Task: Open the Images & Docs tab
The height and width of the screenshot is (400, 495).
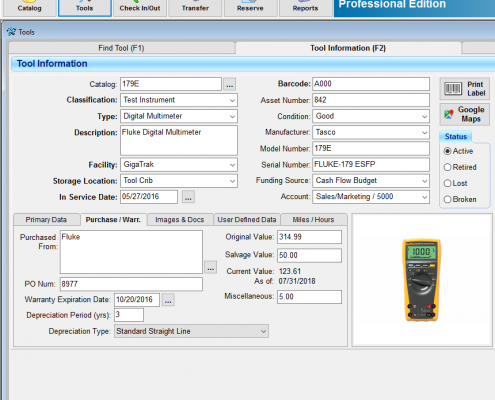Action: tap(180, 220)
